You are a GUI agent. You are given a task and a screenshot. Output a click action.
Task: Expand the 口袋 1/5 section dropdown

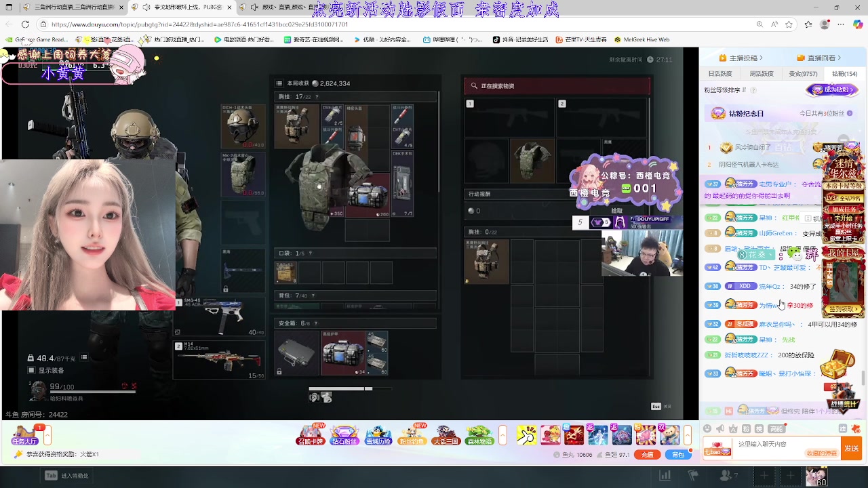tap(311, 253)
